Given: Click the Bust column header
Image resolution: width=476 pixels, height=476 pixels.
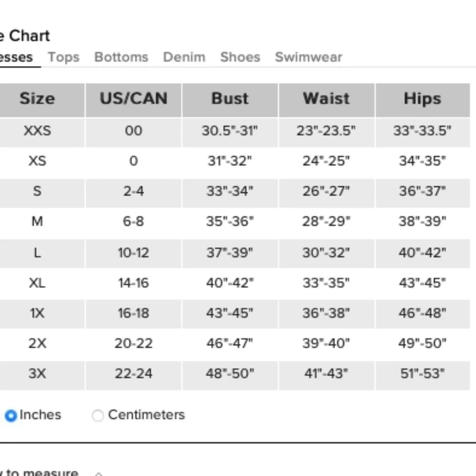Looking at the screenshot, I should pyautogui.click(x=230, y=99).
